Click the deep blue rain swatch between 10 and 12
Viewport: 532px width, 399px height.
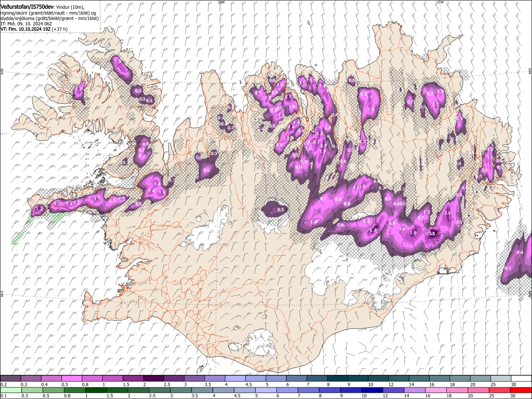click(371, 390)
